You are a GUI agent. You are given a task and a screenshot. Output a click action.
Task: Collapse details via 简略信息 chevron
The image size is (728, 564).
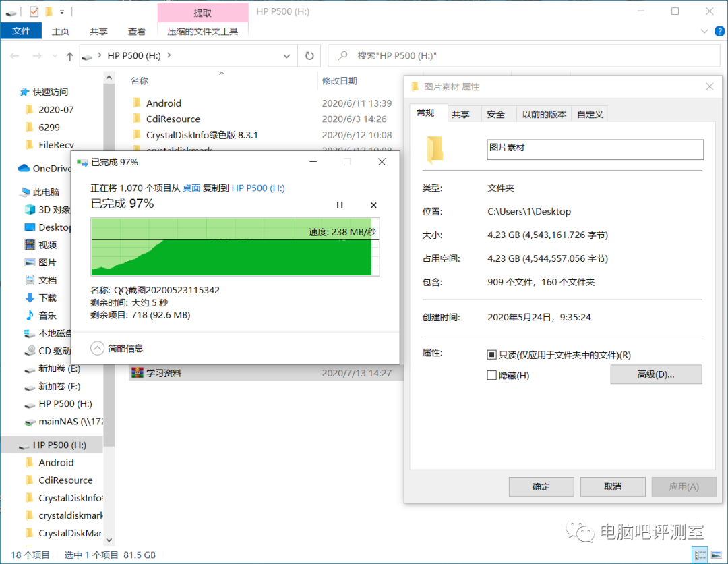[x=97, y=348]
